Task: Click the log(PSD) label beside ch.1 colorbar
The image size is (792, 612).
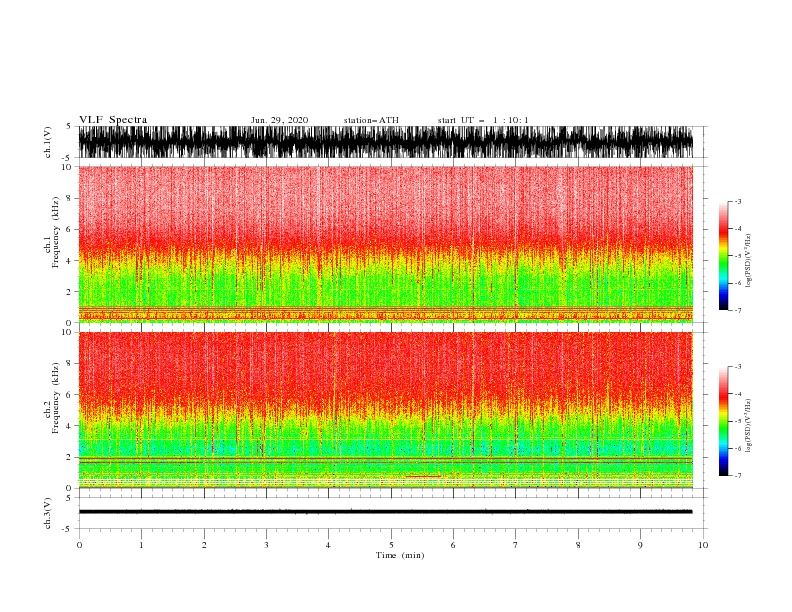Action: click(748, 261)
